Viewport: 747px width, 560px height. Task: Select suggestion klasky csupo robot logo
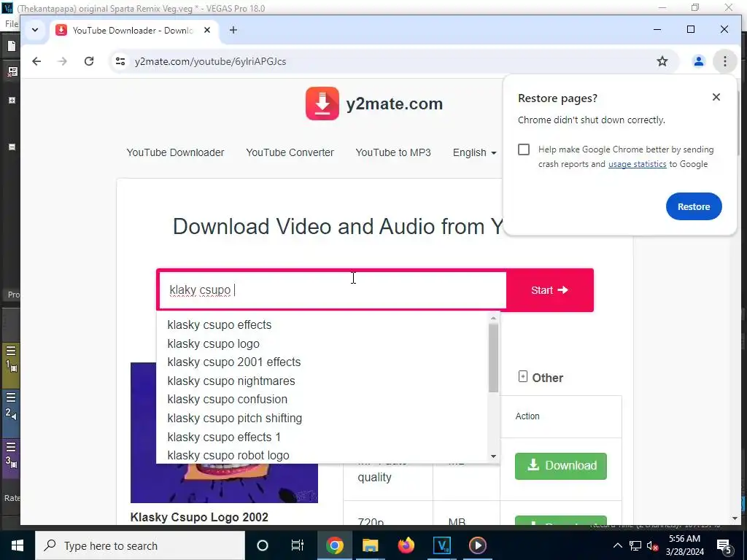pos(322,455)
